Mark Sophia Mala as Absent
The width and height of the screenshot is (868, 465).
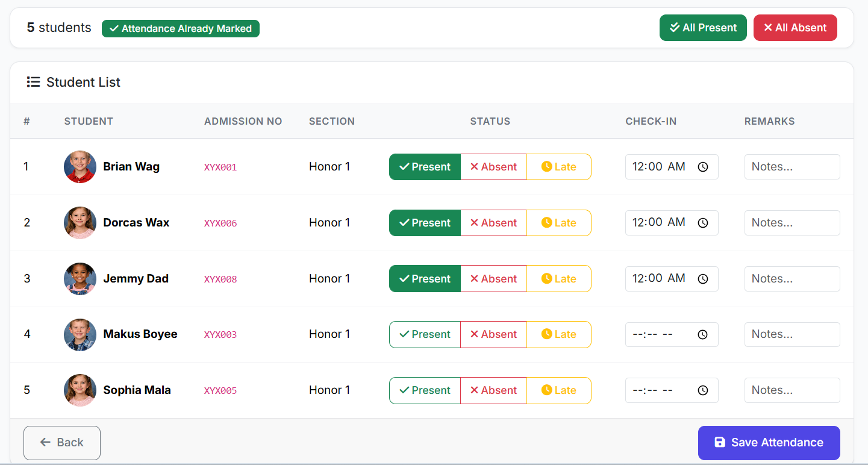click(x=493, y=390)
